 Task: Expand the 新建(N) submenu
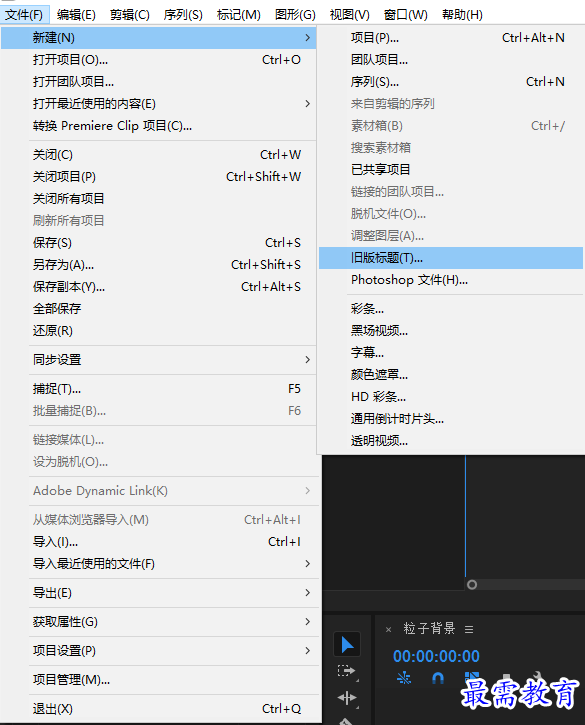[x=159, y=37]
